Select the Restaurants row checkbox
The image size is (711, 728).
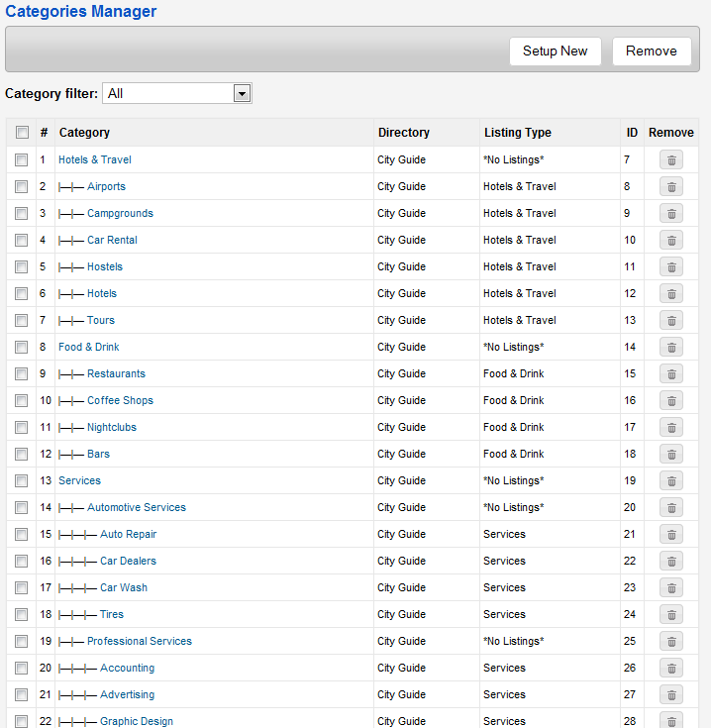point(22,373)
